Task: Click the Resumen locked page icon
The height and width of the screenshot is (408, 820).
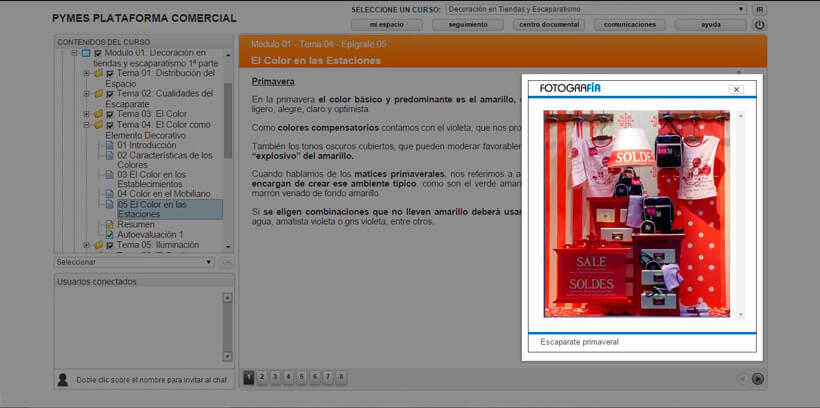Action: click(109, 224)
